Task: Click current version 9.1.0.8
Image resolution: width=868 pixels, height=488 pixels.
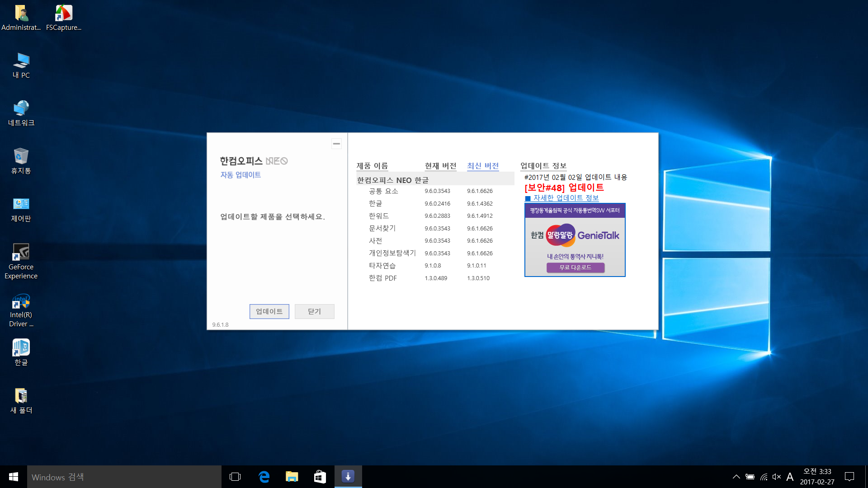Action: 433,266
